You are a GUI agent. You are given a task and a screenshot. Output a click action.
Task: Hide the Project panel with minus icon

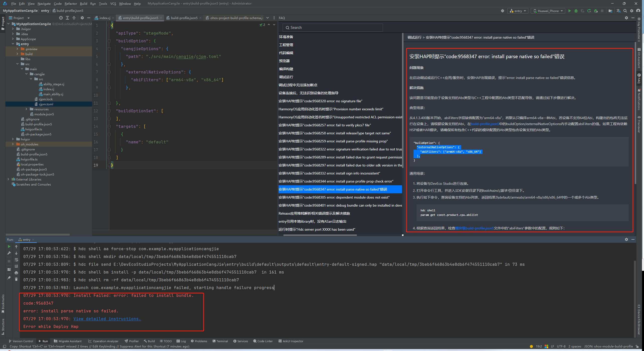(89, 18)
